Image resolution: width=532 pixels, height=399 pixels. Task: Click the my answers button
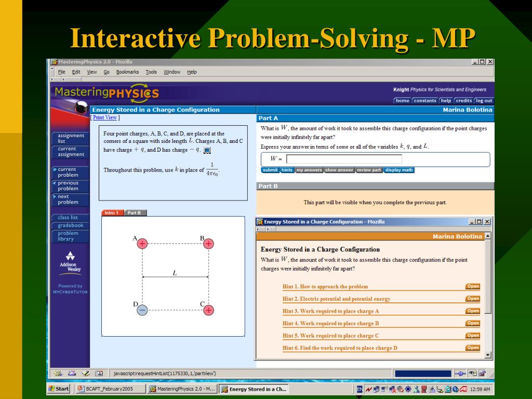pyautogui.click(x=309, y=170)
